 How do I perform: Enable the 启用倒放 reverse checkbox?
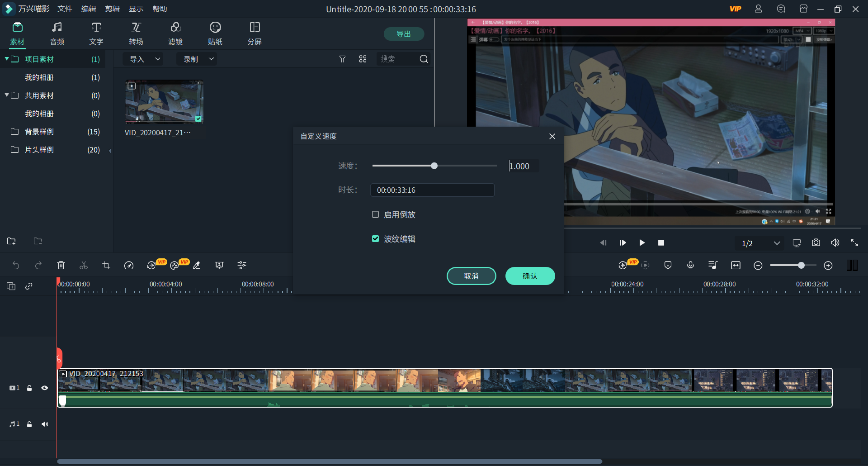pos(375,214)
